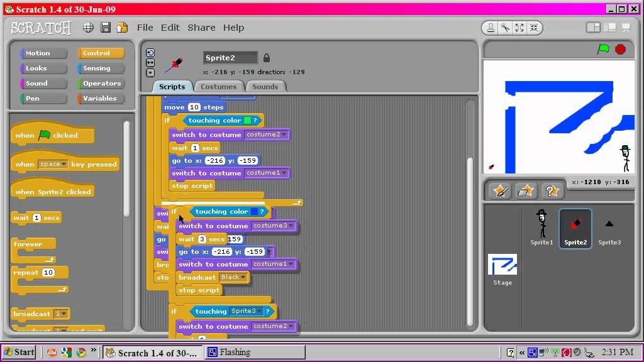This screenshot has height=362, width=644.
Task: Click the Scratch 1.4 taskbar button
Action: (152, 353)
